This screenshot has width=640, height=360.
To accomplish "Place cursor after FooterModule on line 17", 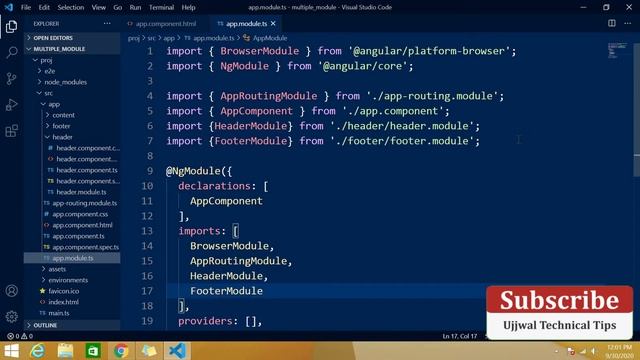I will 263,291.
